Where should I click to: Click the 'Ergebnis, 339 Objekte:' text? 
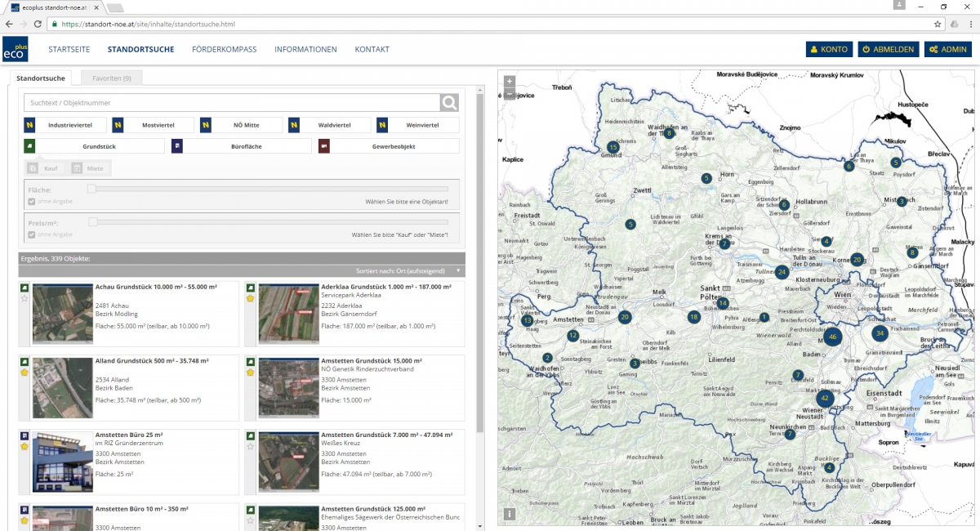click(x=56, y=258)
